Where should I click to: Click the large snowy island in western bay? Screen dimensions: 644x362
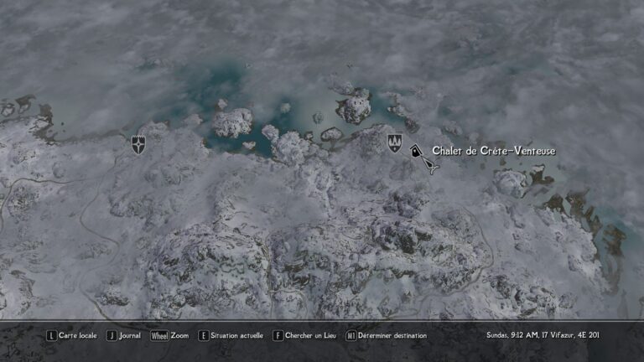[x=232, y=123]
